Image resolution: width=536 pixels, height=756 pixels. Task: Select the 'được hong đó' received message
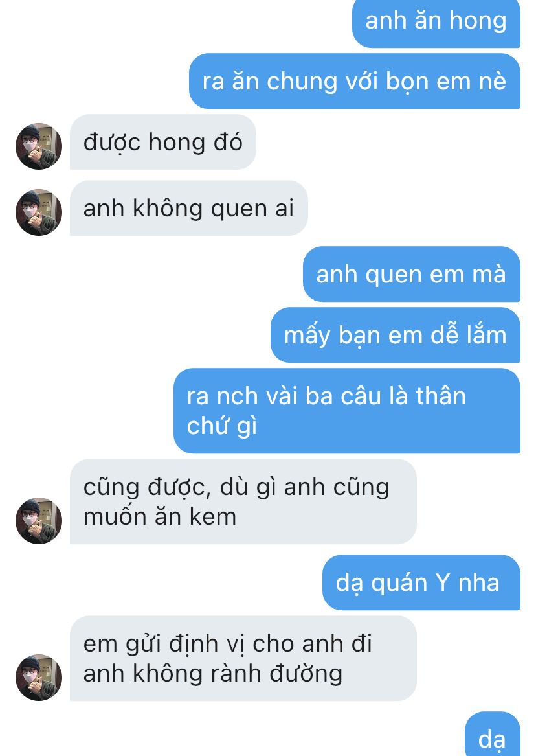click(x=162, y=143)
